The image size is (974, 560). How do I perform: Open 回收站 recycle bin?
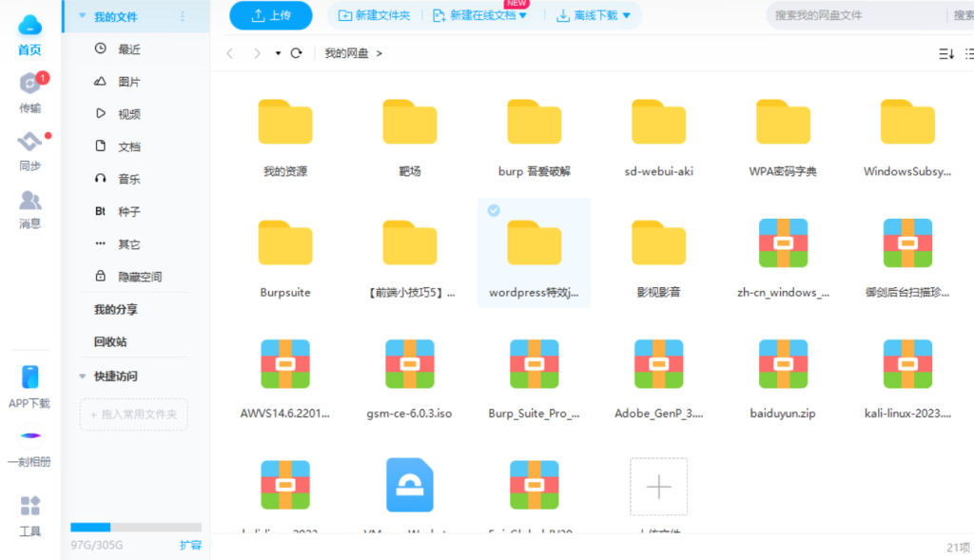coord(110,341)
